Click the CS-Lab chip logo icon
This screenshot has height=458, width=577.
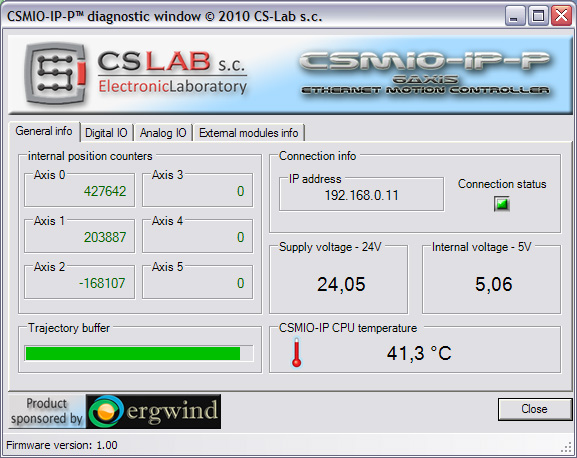coord(56,74)
